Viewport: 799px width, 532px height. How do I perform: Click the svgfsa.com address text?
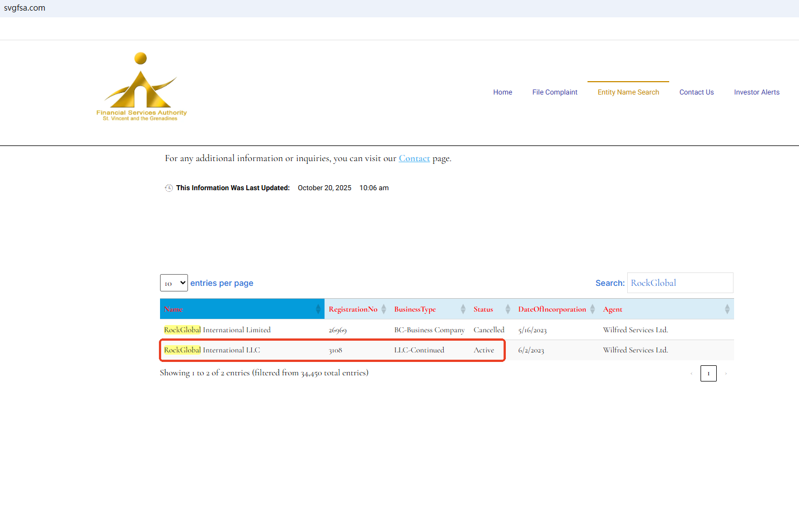point(25,8)
